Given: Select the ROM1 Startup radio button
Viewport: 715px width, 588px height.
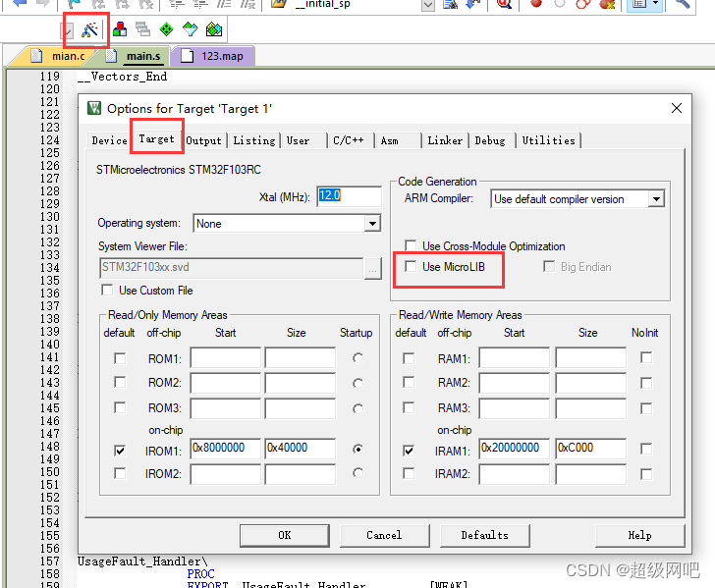Looking at the screenshot, I should click(357, 358).
